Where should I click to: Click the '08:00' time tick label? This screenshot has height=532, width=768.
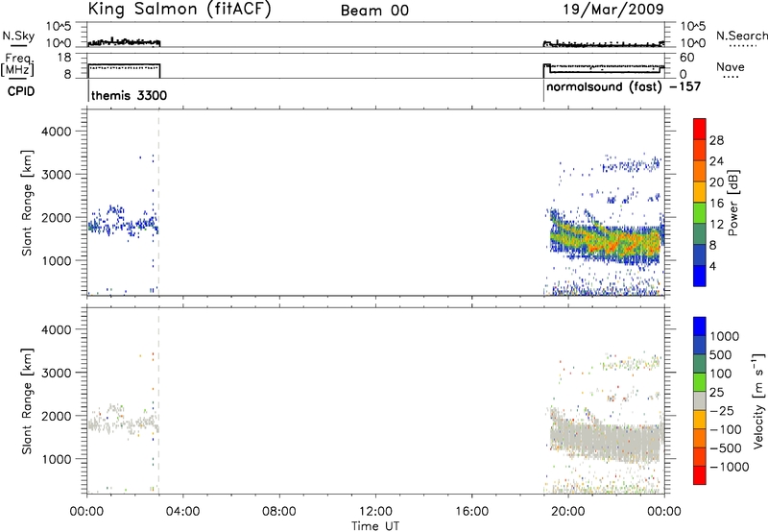(x=279, y=512)
